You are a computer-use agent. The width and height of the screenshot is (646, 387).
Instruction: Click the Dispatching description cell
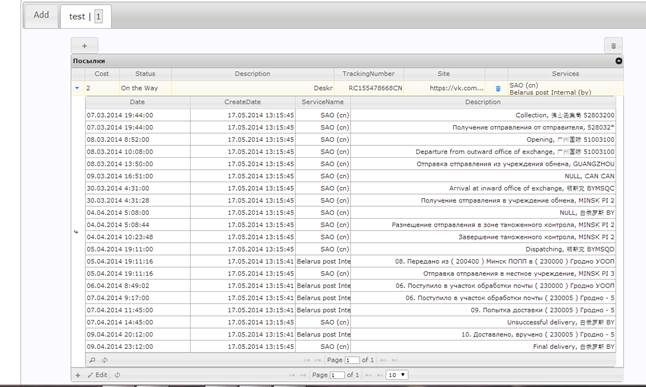click(x=483, y=249)
